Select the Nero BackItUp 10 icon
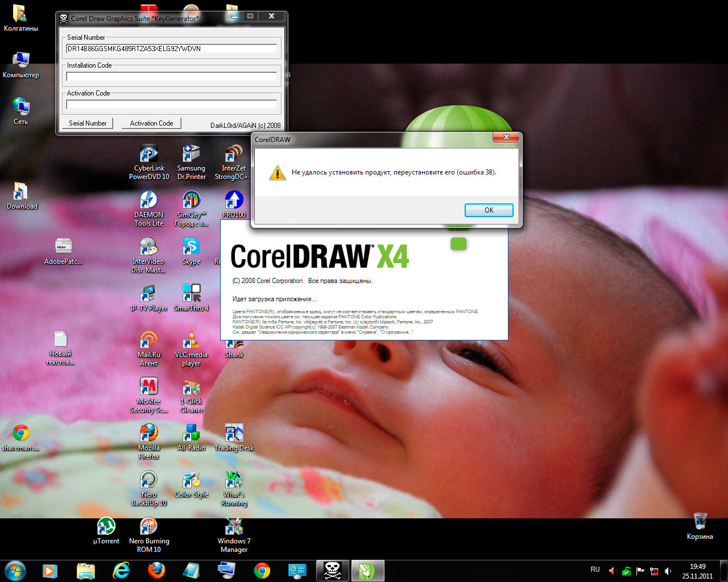This screenshot has width=728, height=582. pyautogui.click(x=149, y=488)
